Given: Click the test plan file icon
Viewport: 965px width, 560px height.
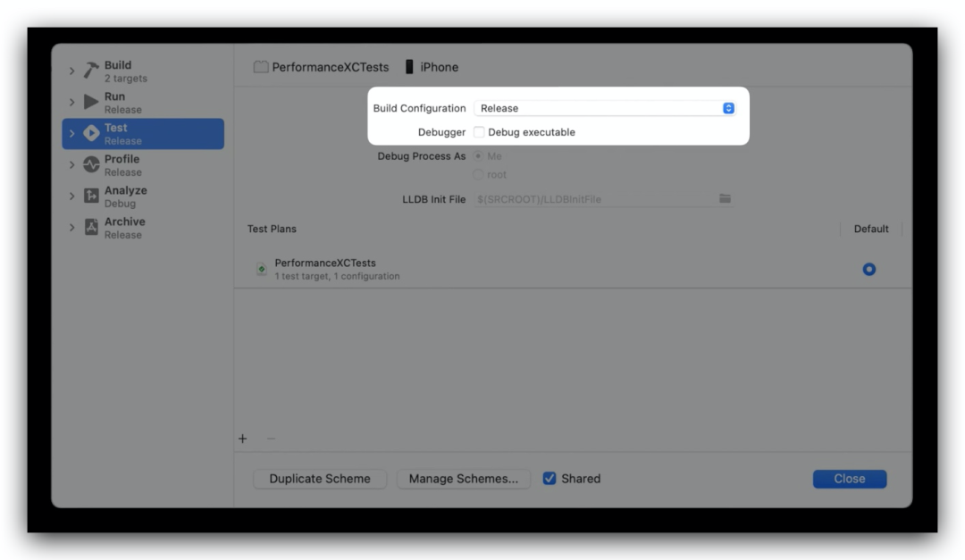Looking at the screenshot, I should coord(261,269).
